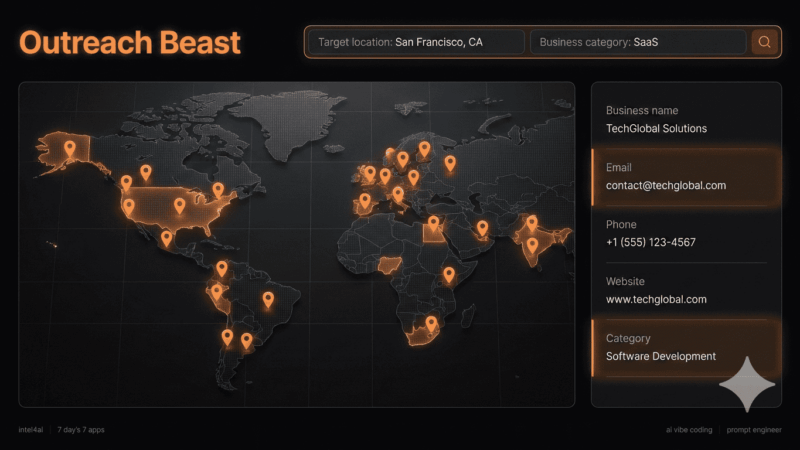Viewport: 800px width, 450px height.
Task: Click the Outreach Beast title
Action: 130,42
